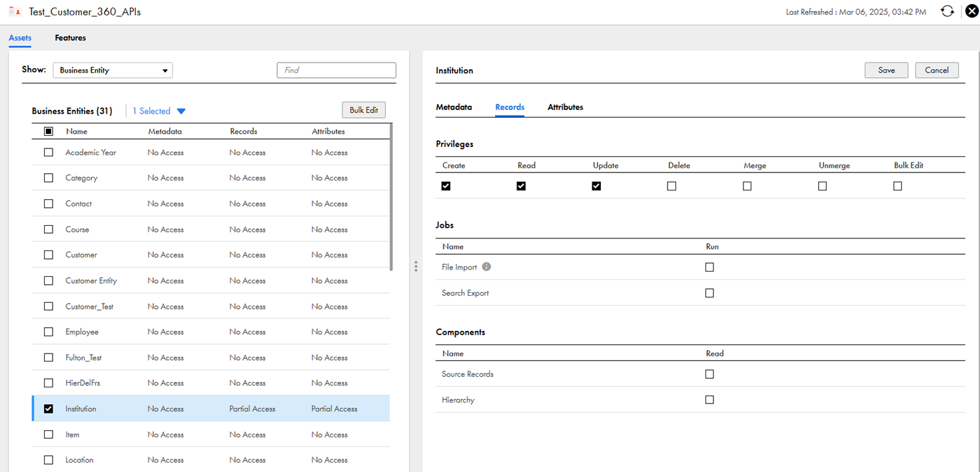Open the Metadata tab for Institution
This screenshot has height=472, width=980.
click(x=454, y=107)
